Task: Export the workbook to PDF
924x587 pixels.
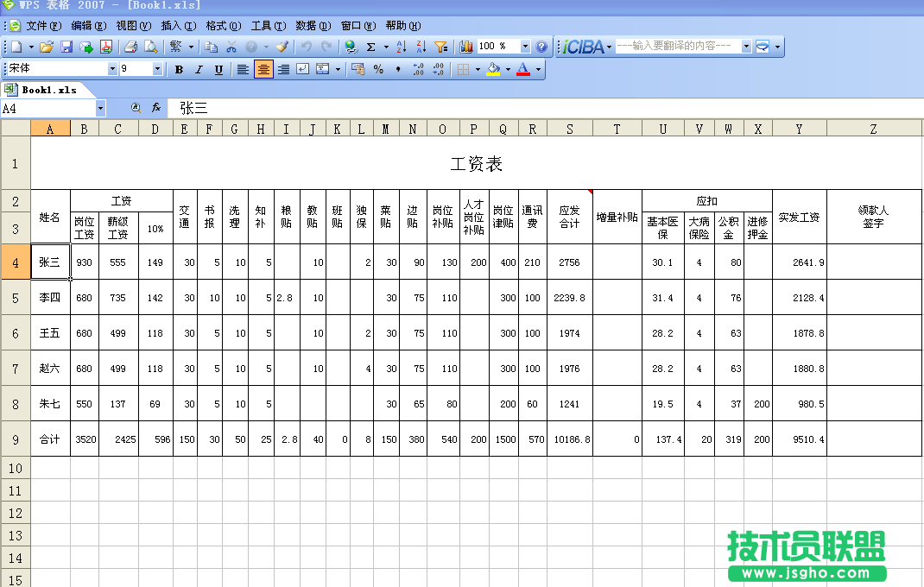Action: pyautogui.click(x=105, y=47)
